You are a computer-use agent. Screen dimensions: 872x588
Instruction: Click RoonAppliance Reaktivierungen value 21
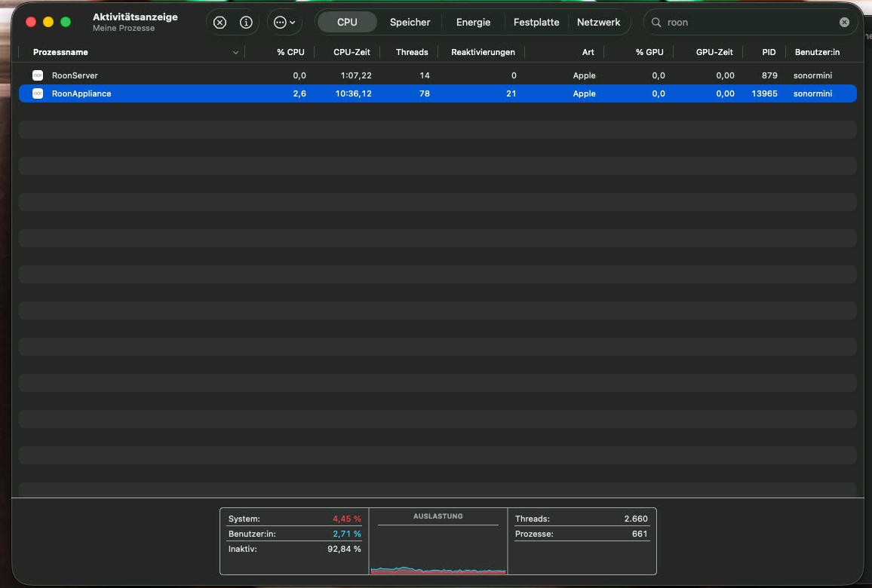511,93
